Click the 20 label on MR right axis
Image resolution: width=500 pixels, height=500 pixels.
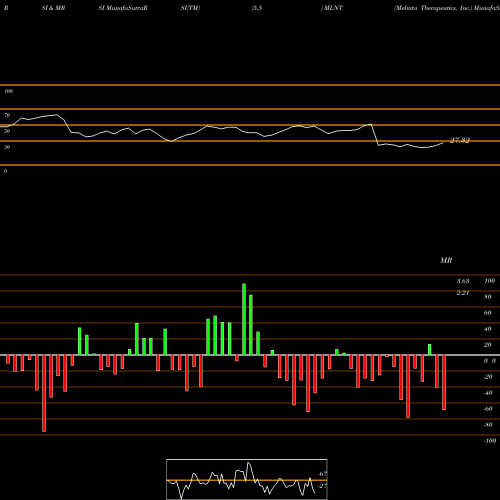[x=488, y=345]
